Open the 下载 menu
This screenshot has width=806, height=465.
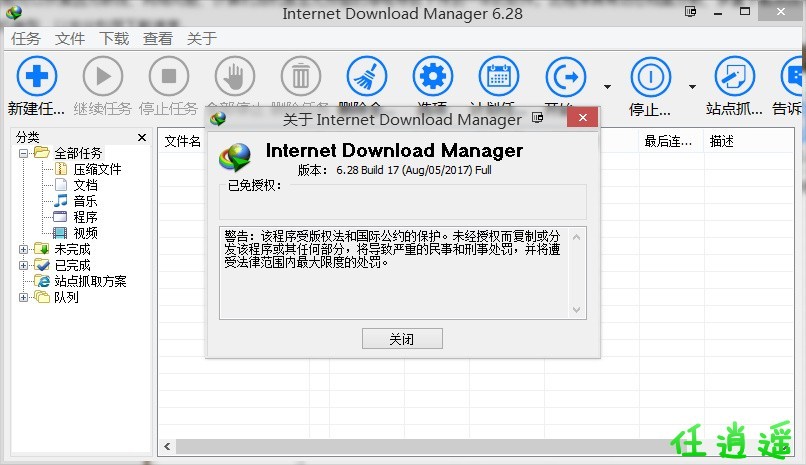click(114, 39)
